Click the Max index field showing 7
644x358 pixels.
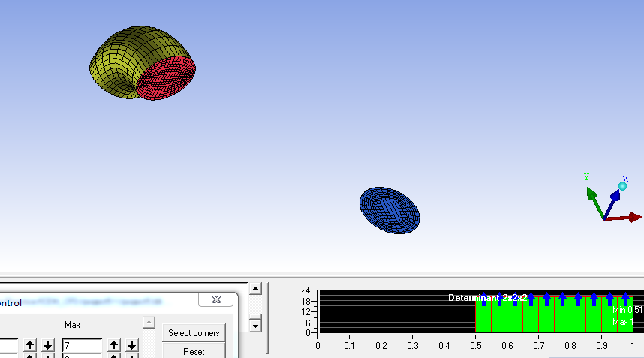82,346
